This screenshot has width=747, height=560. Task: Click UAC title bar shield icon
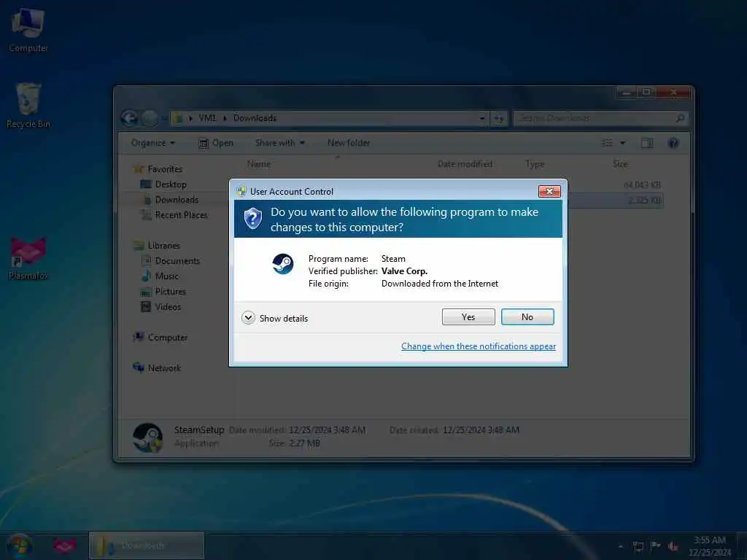click(241, 192)
